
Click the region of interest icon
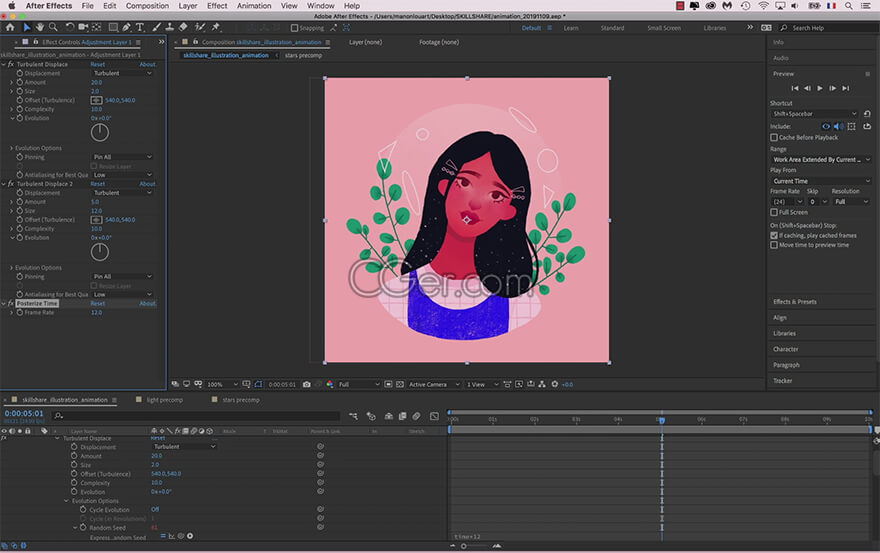point(388,385)
